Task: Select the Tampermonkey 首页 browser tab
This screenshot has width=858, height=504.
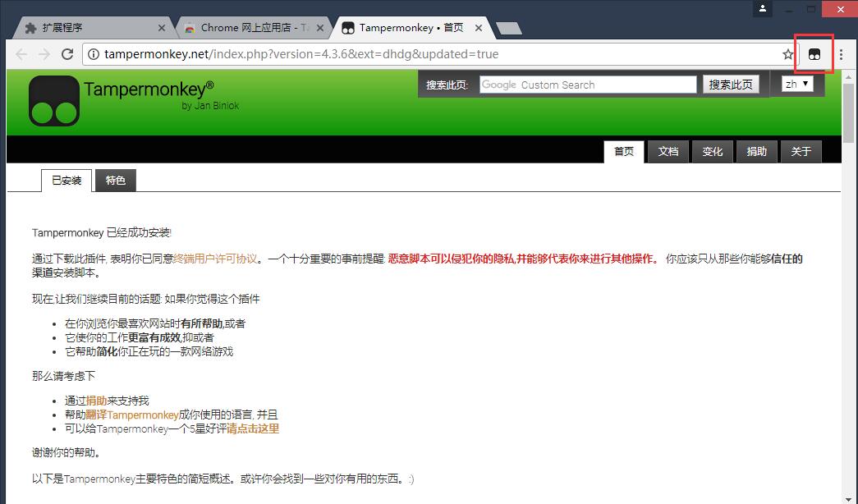Action: coord(411,28)
